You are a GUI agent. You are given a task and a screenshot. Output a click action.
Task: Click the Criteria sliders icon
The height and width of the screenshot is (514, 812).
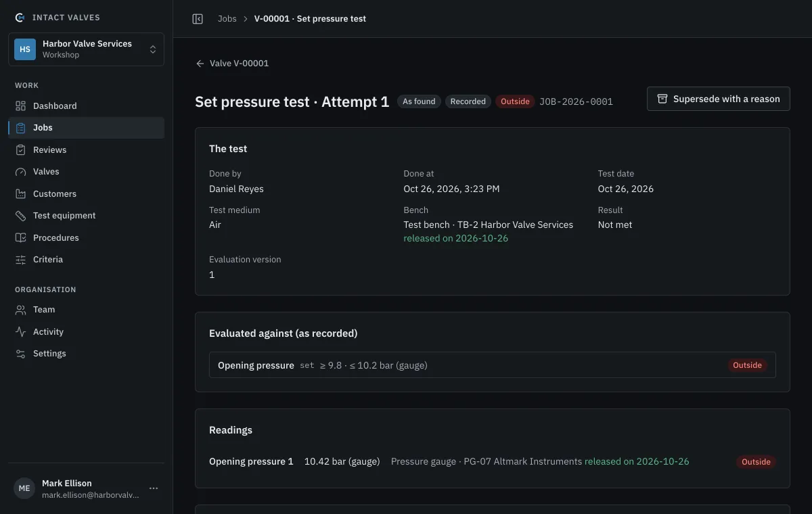point(21,260)
